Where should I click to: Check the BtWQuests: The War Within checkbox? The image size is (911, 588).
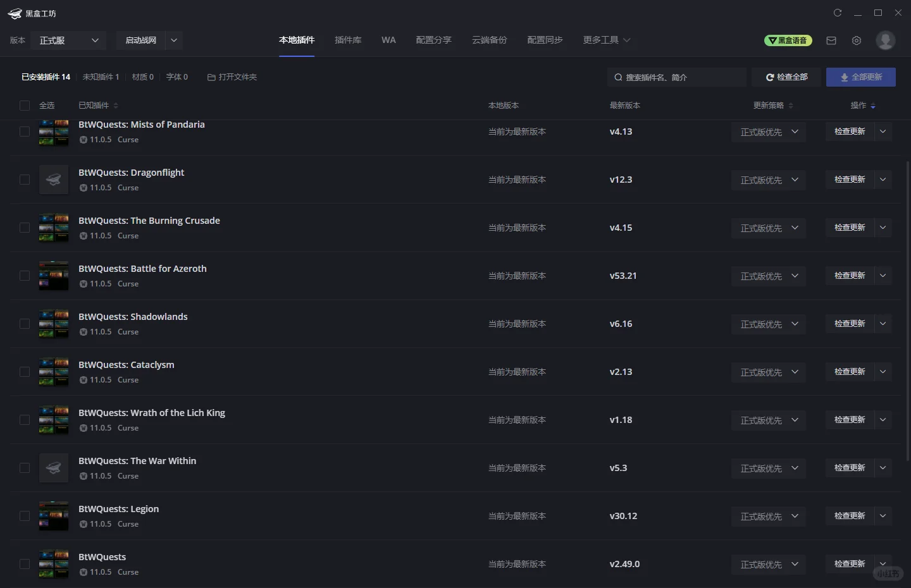(25, 468)
